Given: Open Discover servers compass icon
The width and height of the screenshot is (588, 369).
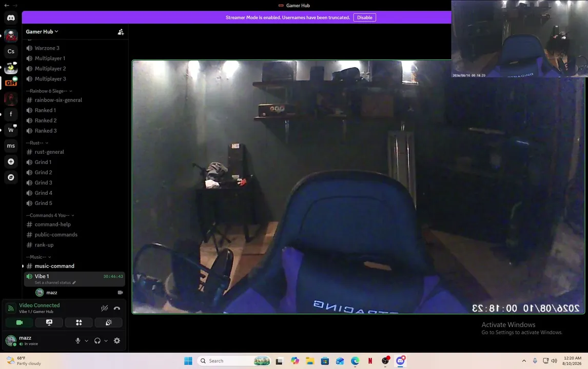Looking at the screenshot, I should [11, 177].
